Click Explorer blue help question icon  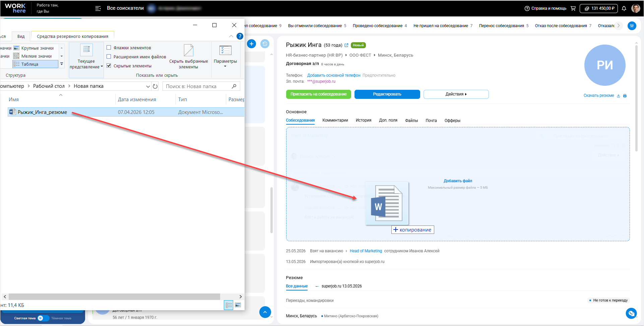click(x=240, y=36)
